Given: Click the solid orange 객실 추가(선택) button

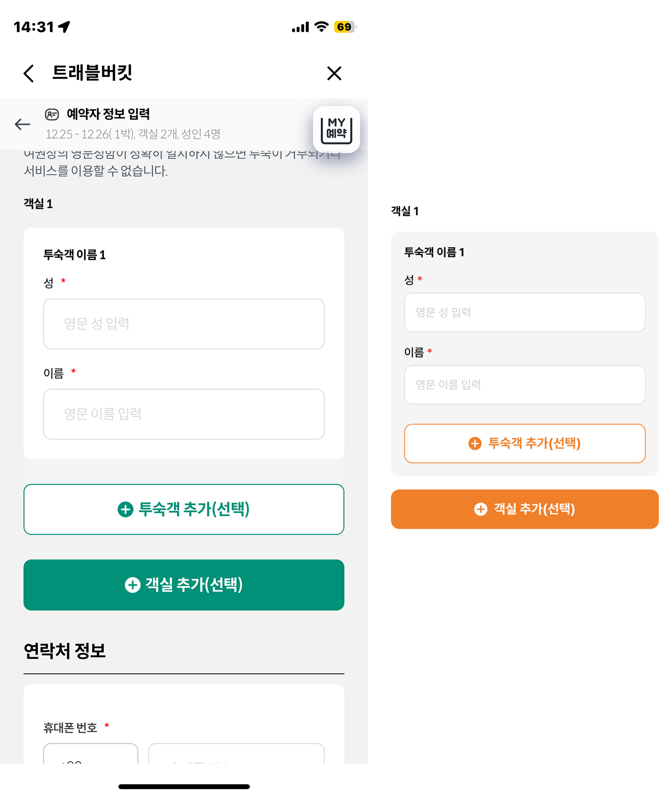Looking at the screenshot, I should (x=524, y=509).
